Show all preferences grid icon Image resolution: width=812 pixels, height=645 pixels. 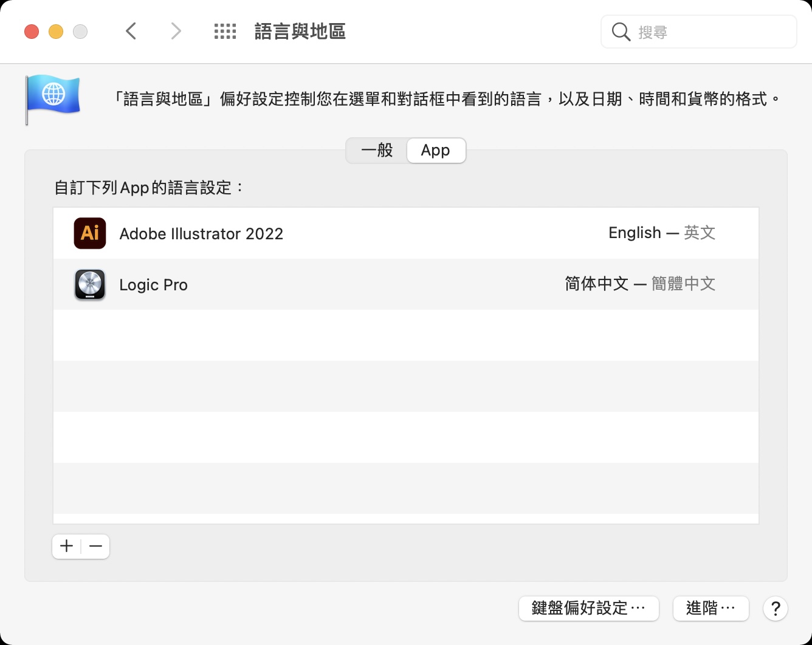pyautogui.click(x=225, y=32)
